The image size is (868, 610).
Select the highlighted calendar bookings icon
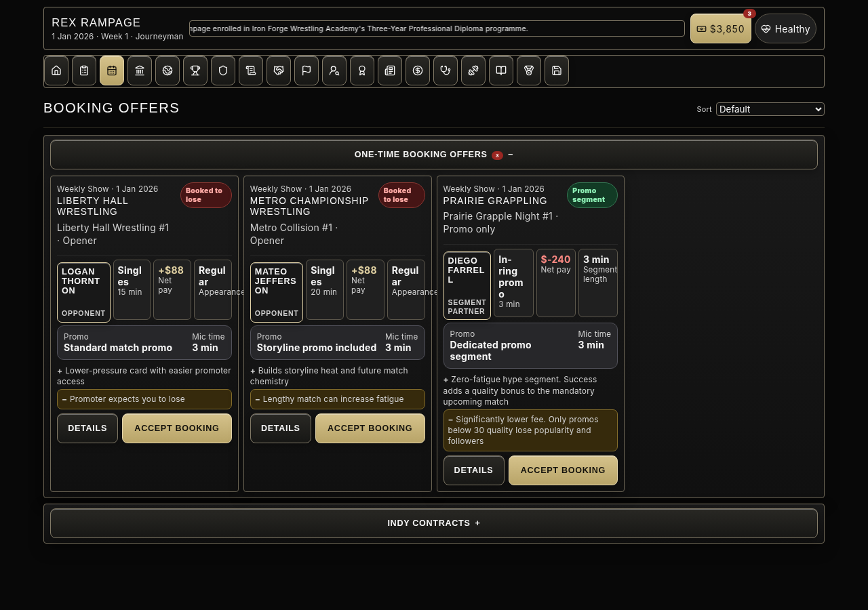[x=112, y=70]
